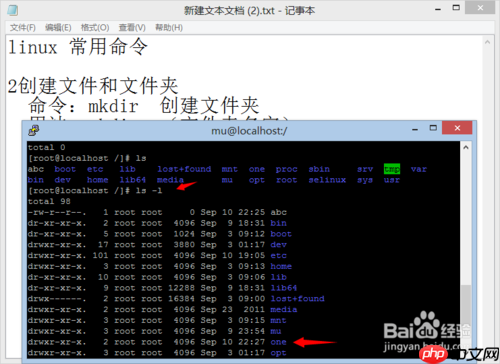Open the 文件(F) menu in Notepad
This screenshot has width=500, height=364.
pyautogui.click(x=23, y=27)
